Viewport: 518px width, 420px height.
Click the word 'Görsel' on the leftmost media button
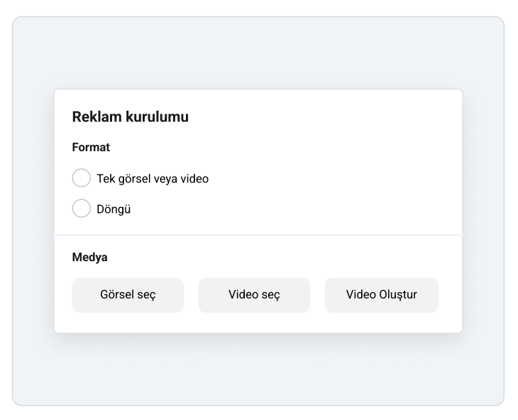pyautogui.click(x=116, y=294)
